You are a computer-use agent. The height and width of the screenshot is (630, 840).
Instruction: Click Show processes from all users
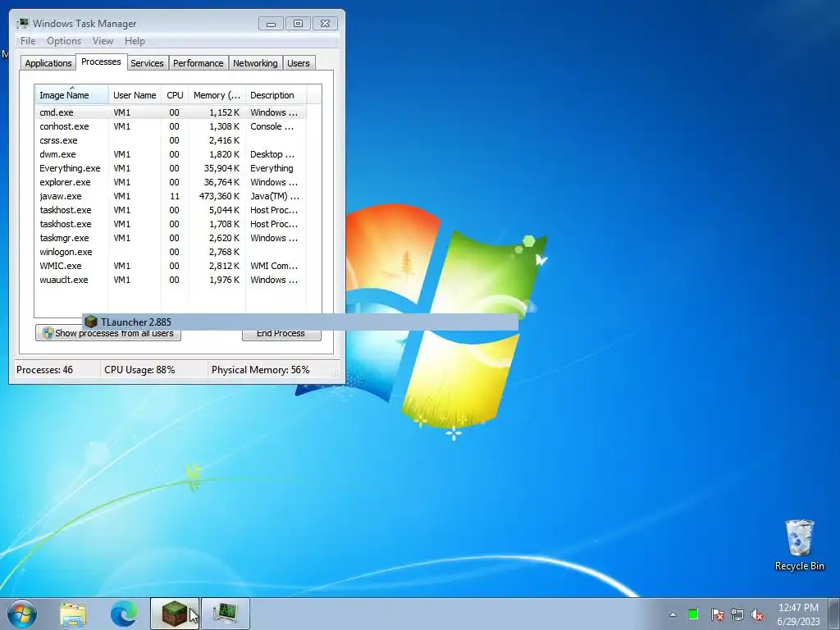tap(108, 333)
